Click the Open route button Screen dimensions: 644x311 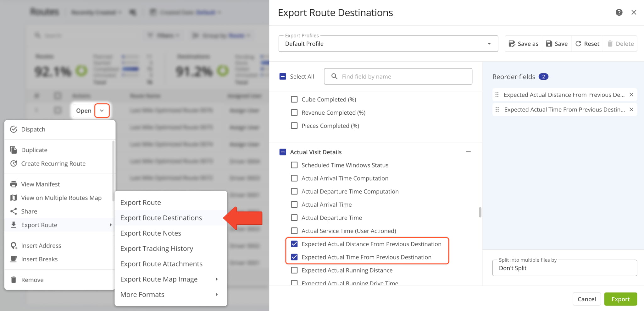(x=84, y=111)
